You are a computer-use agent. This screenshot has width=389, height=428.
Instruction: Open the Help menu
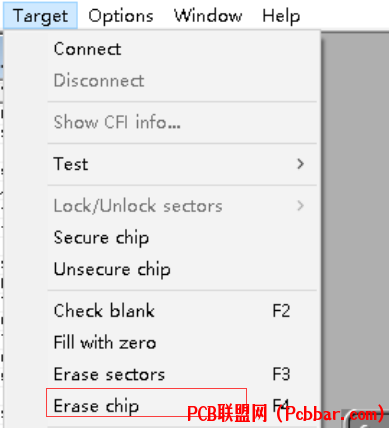click(x=281, y=16)
